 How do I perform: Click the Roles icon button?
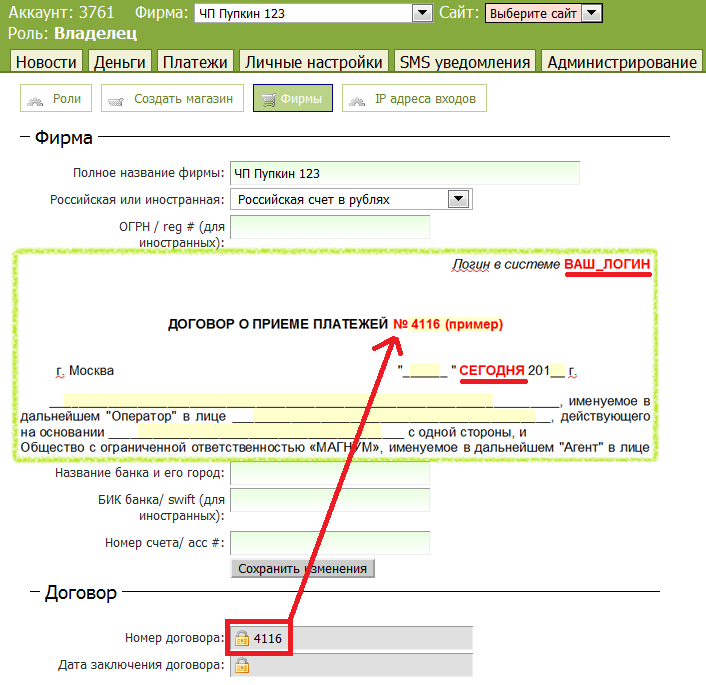tap(37, 100)
